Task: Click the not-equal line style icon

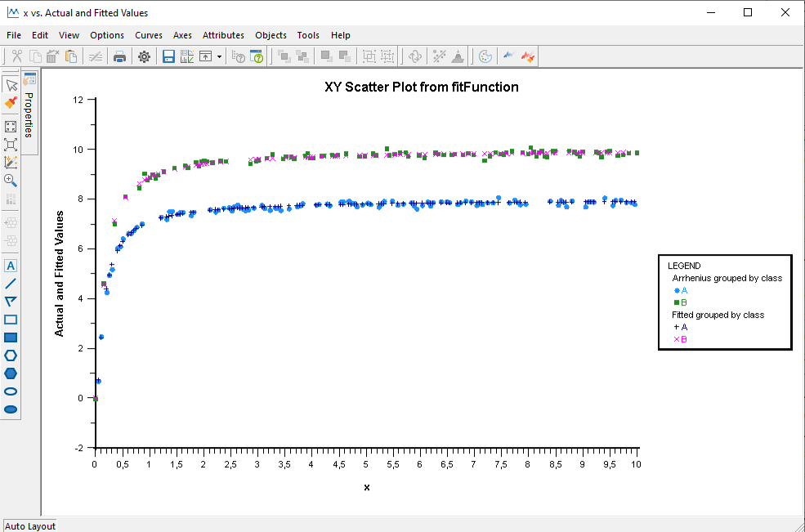Action: pos(95,56)
